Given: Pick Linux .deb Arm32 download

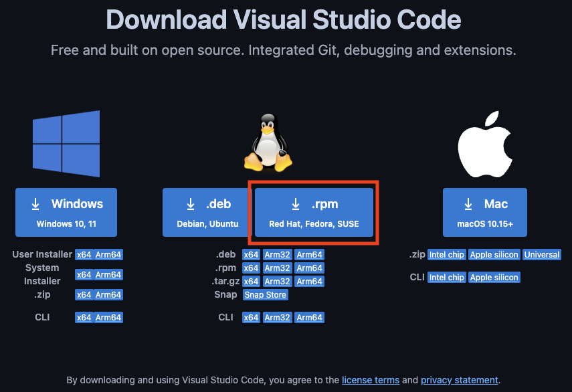Looking at the screenshot, I should pyautogui.click(x=277, y=255).
